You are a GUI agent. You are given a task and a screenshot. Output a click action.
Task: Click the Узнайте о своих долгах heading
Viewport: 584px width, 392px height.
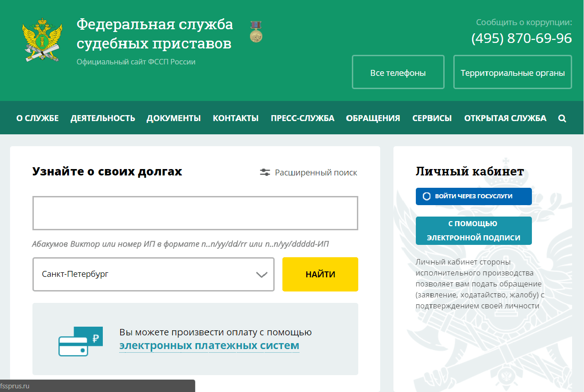(107, 171)
